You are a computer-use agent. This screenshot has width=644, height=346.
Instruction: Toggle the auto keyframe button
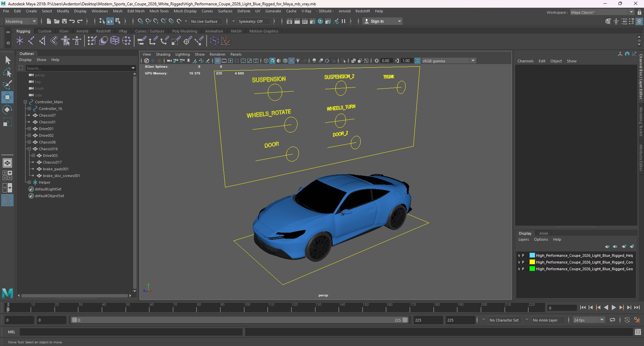(x=627, y=320)
